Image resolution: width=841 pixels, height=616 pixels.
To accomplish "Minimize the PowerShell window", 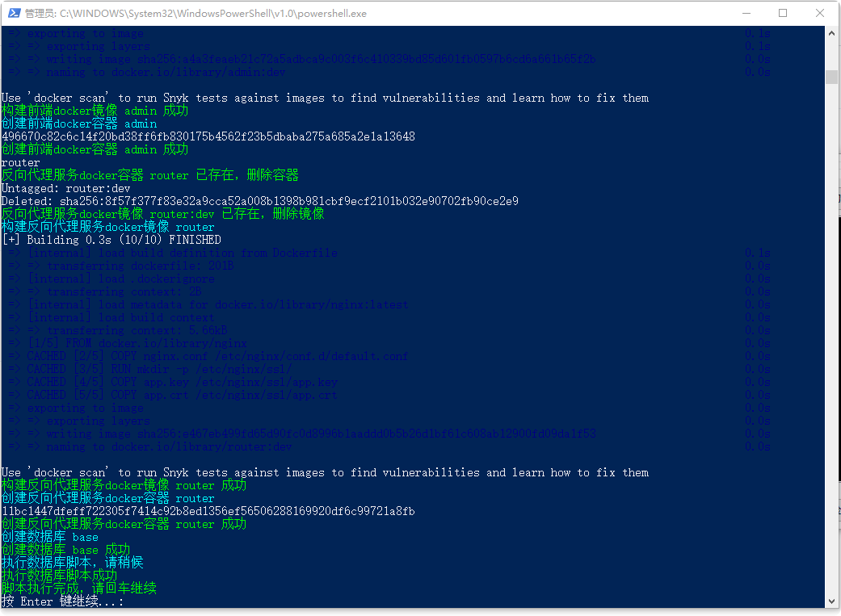I will pyautogui.click(x=746, y=13).
